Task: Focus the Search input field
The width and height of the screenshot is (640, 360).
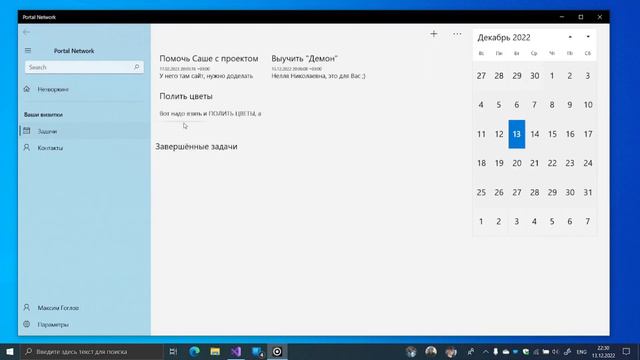Action: [x=84, y=67]
